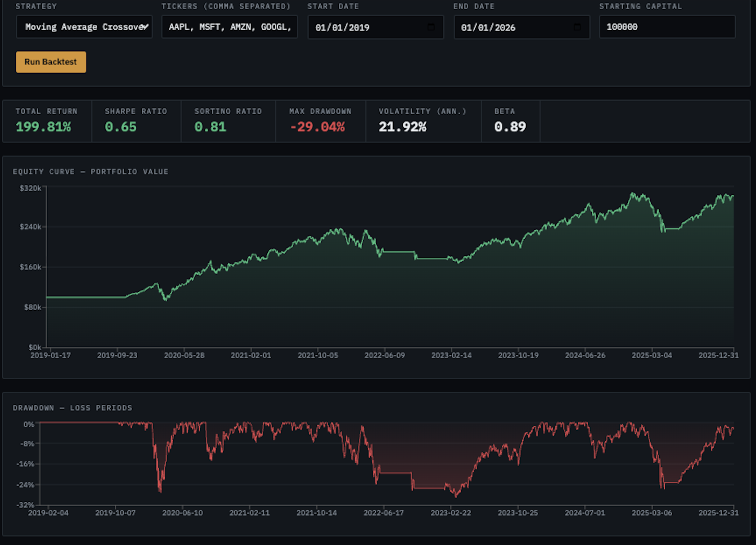Click the 2019-01-17 equity date label
Image resolution: width=756 pixels, height=545 pixels.
(50, 355)
